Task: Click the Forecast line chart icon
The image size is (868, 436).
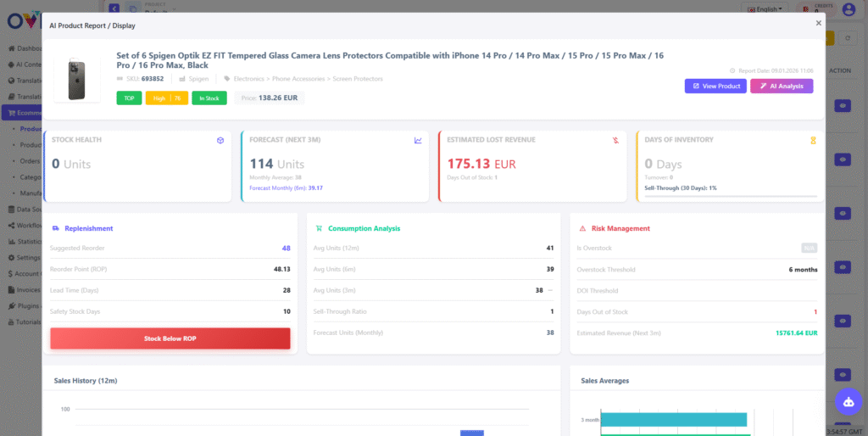Action: 418,140
